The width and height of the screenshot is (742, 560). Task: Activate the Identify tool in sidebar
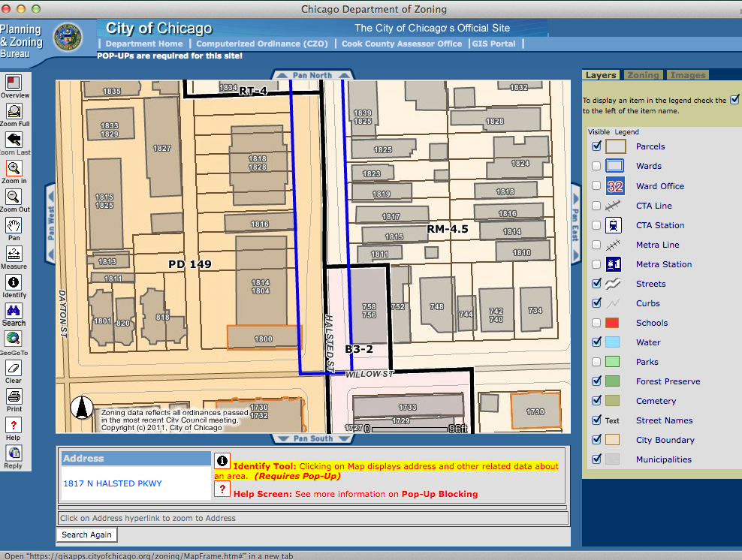click(14, 282)
